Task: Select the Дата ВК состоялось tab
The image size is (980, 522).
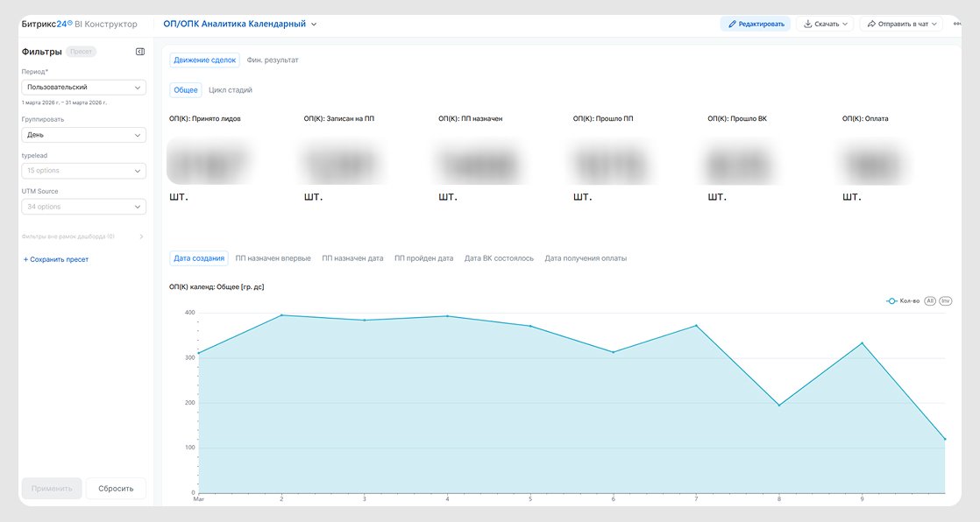Action: [x=499, y=258]
